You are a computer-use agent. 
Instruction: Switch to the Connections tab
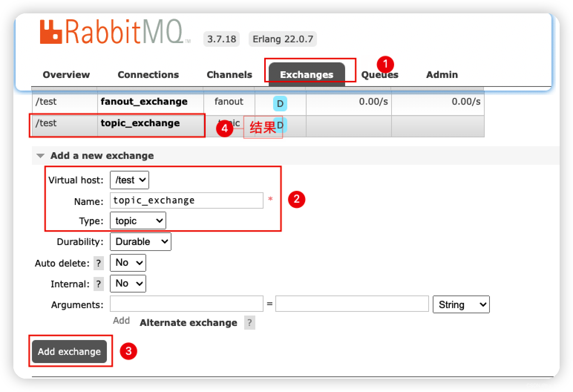tap(148, 75)
